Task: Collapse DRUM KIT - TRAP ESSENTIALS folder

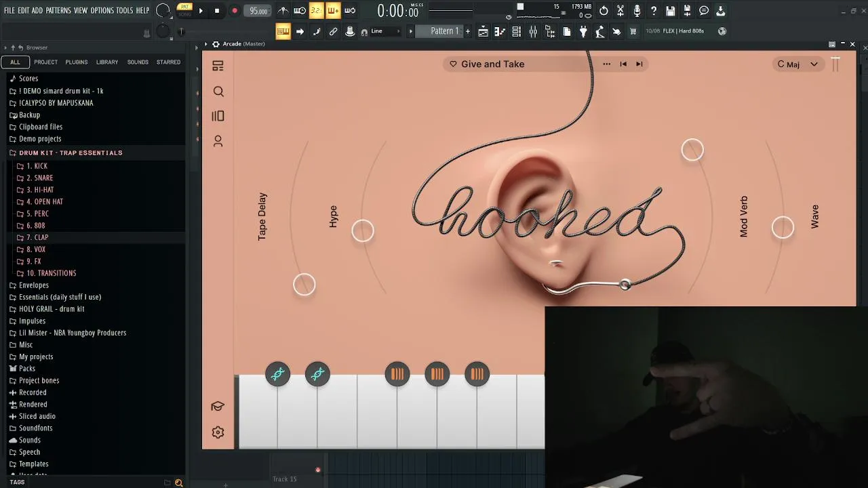Action: point(71,152)
